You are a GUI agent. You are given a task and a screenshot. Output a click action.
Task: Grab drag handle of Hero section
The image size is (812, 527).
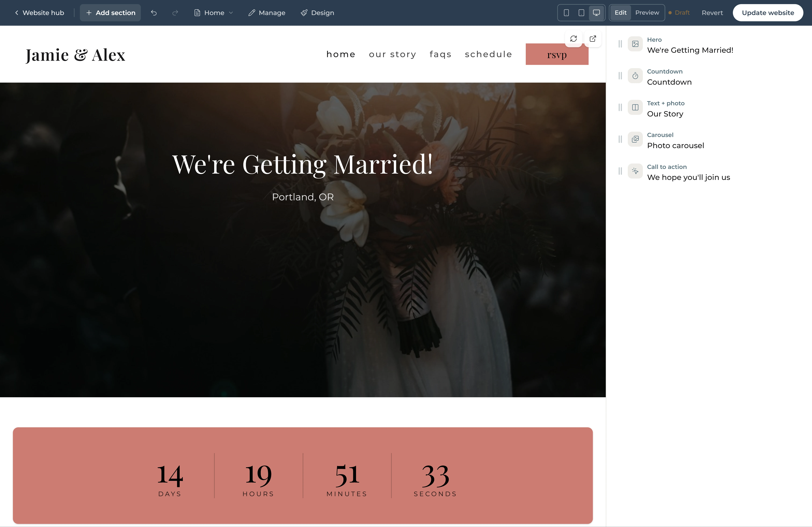pos(620,44)
